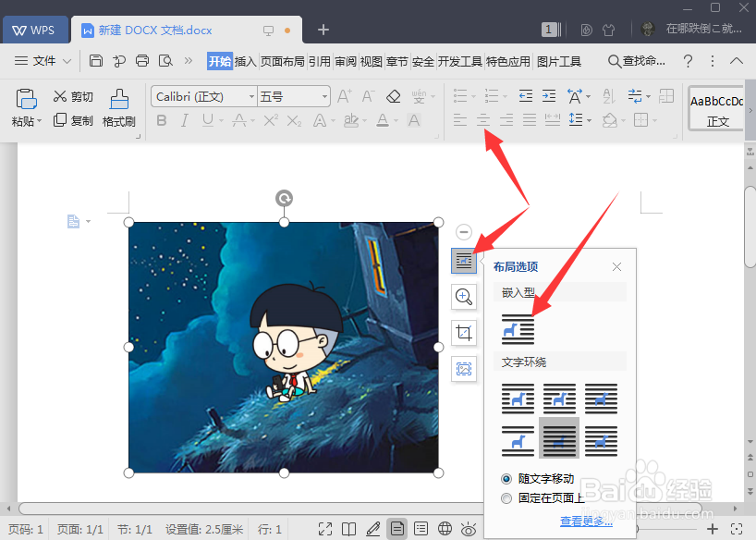Viewport: 756px width, 540px height.
Task: Open the underline style dropdown arrow
Action: point(221,120)
